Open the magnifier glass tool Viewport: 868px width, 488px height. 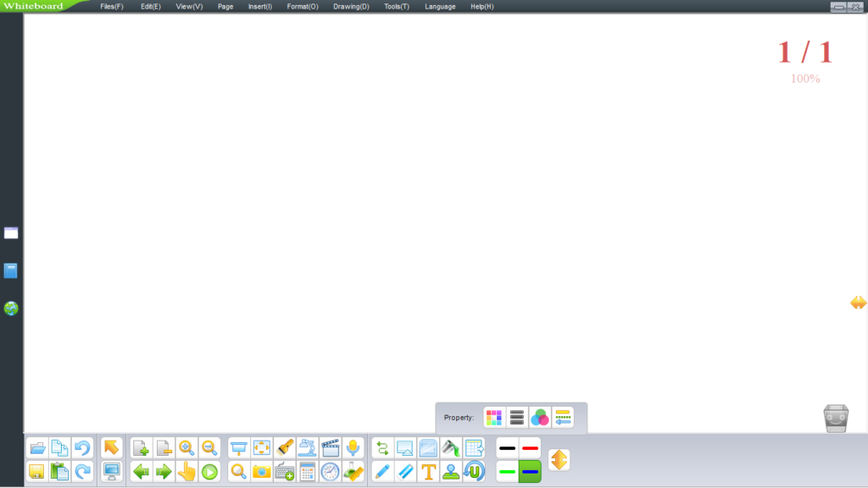point(238,471)
